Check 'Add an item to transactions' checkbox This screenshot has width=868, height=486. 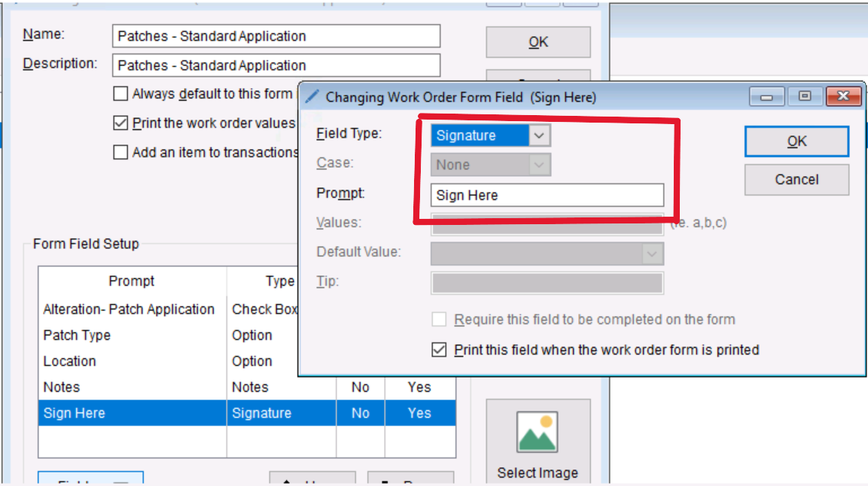pos(120,152)
